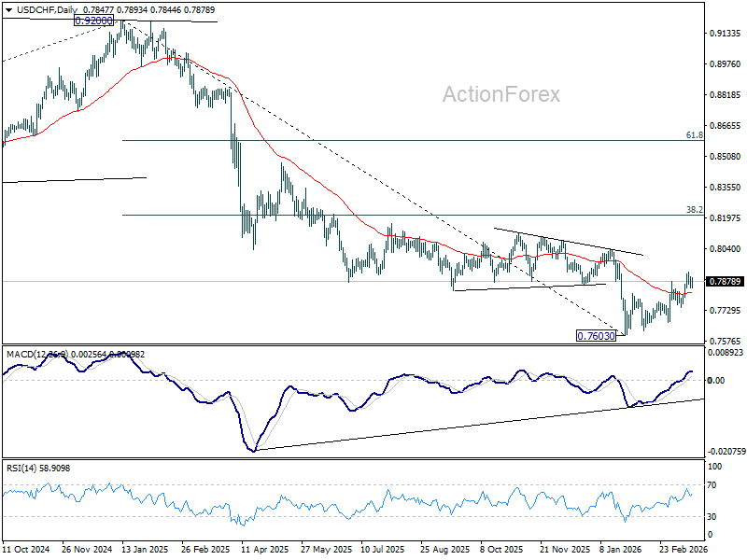This screenshot has height=560, width=747.
Task: Click the MACD(12,26,9) indicator label
Action: pyautogui.click(x=37, y=355)
